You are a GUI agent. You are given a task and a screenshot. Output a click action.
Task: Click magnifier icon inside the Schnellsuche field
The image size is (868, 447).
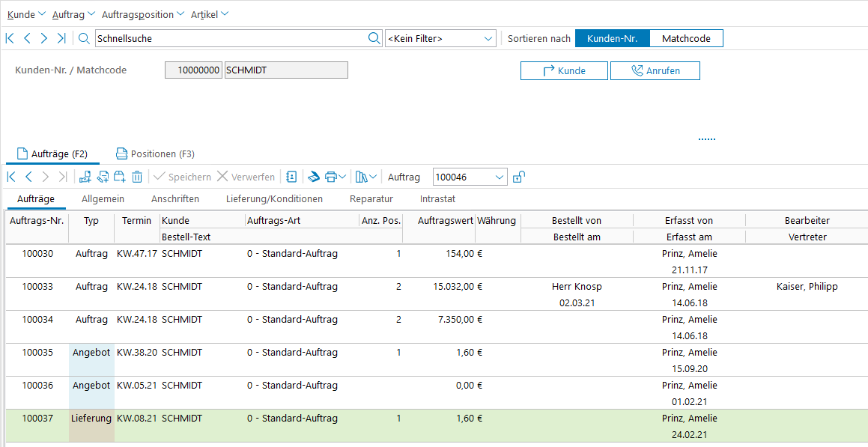coord(374,38)
